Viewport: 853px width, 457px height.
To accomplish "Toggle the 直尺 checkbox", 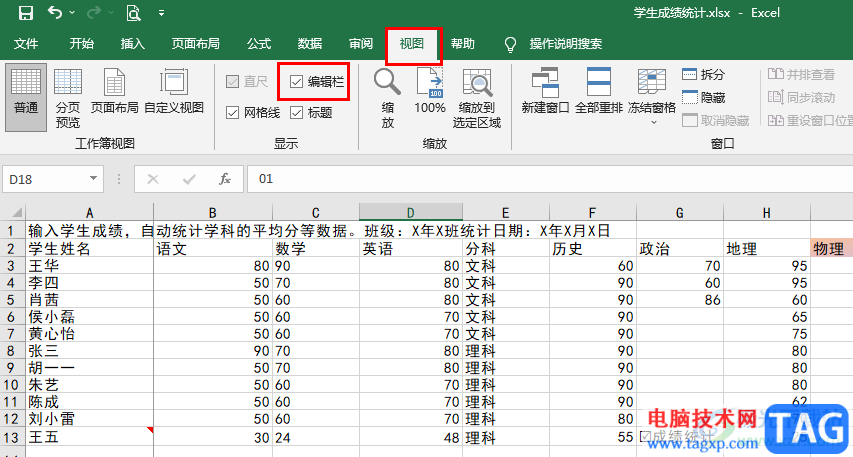I will pyautogui.click(x=232, y=82).
